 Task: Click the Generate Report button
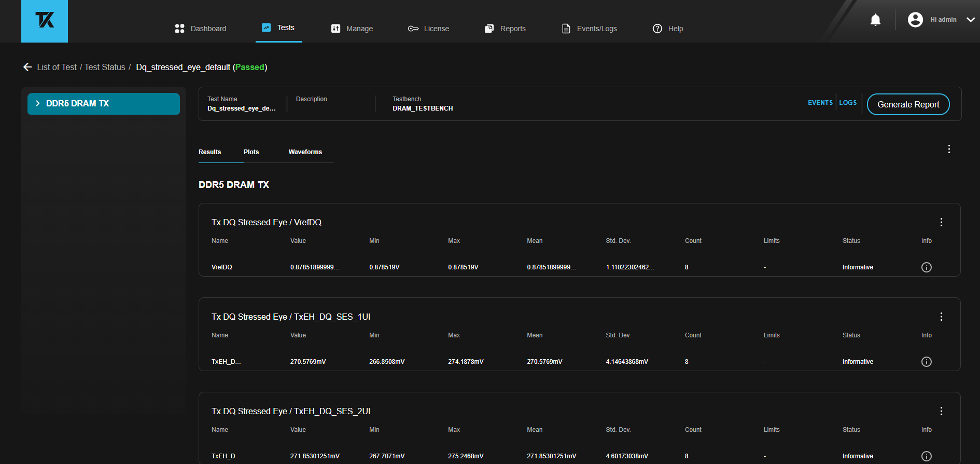click(x=908, y=104)
